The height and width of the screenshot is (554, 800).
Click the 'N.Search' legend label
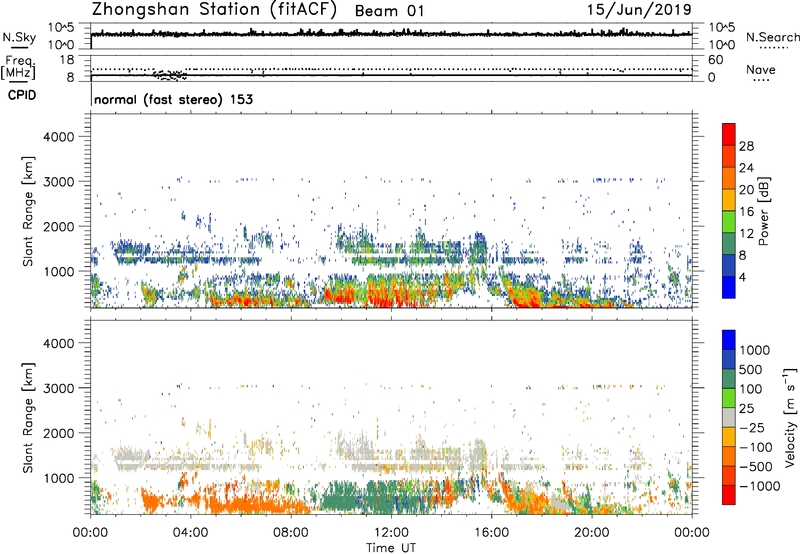pos(772,37)
